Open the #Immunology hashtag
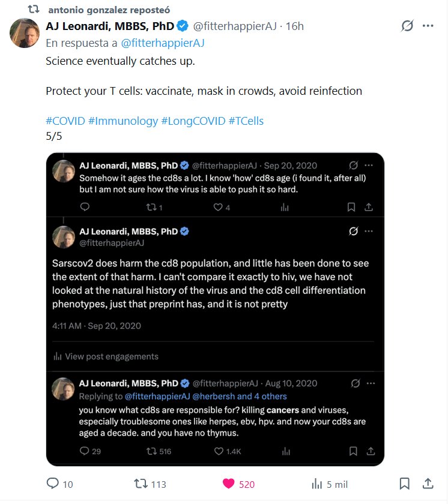Viewport: 448px width, 504px height. (x=123, y=121)
